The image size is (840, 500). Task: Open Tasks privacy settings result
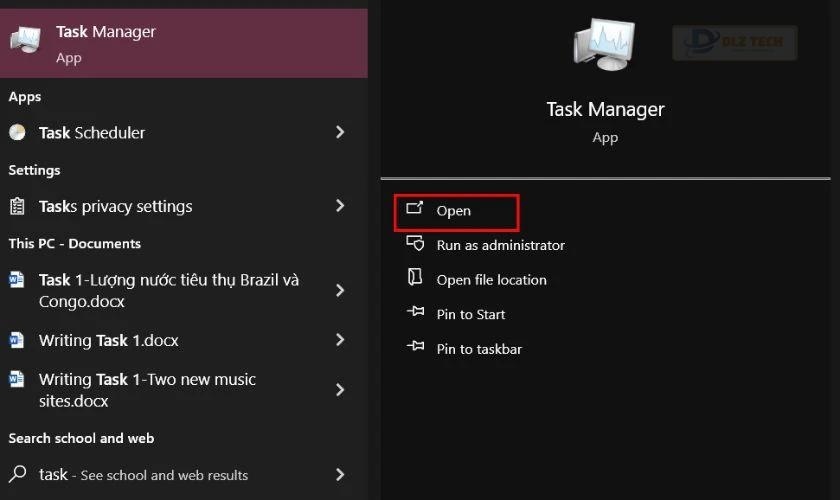click(x=184, y=206)
